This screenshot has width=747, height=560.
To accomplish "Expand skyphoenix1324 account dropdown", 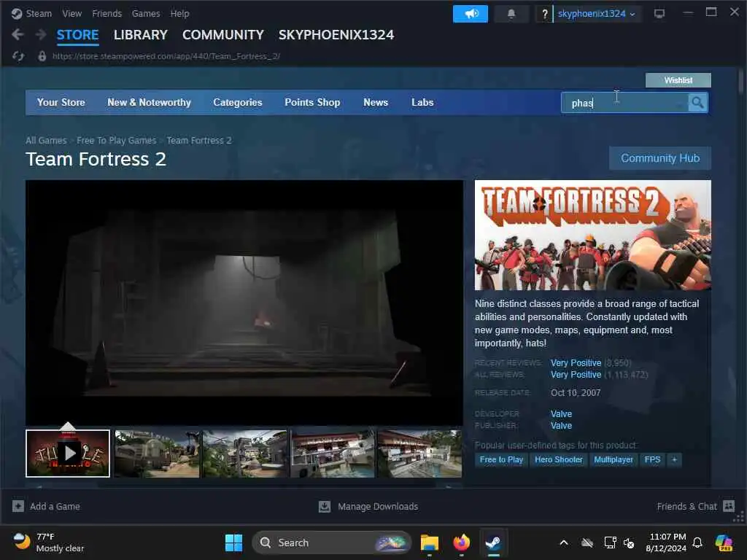I will [597, 14].
